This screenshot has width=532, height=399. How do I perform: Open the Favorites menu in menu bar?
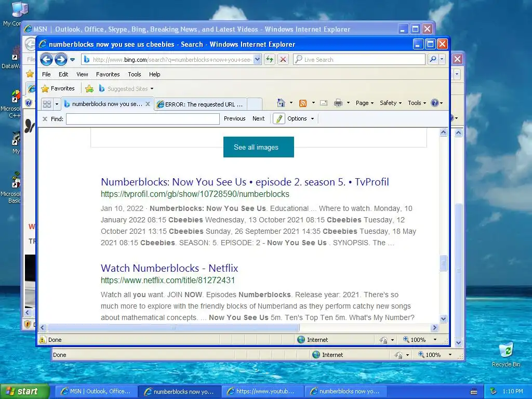point(108,74)
